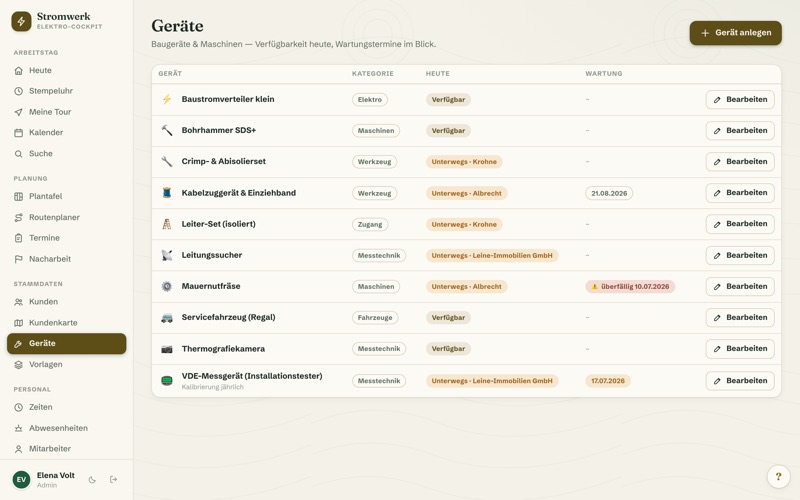Click the EV user avatar
This screenshot has width=800, height=500.
point(21,480)
